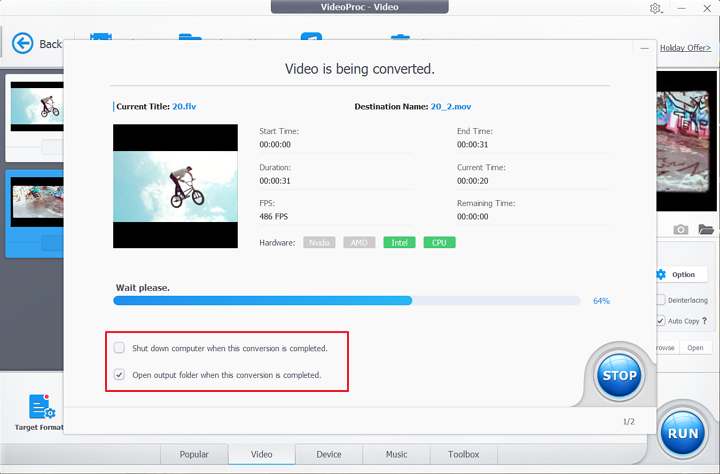This screenshot has height=474, width=720.
Task: Switch to the Toolbox tab
Action: [463, 454]
